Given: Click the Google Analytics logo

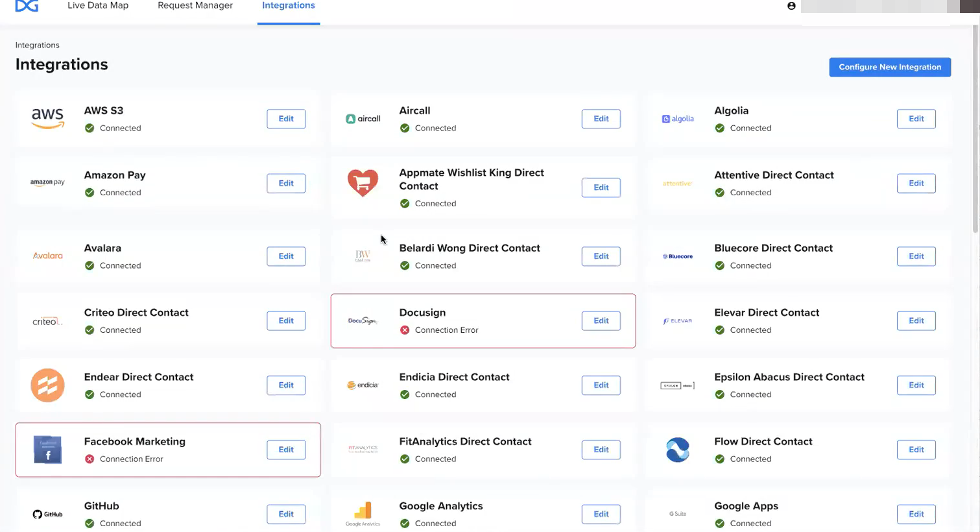Looking at the screenshot, I should click(363, 514).
